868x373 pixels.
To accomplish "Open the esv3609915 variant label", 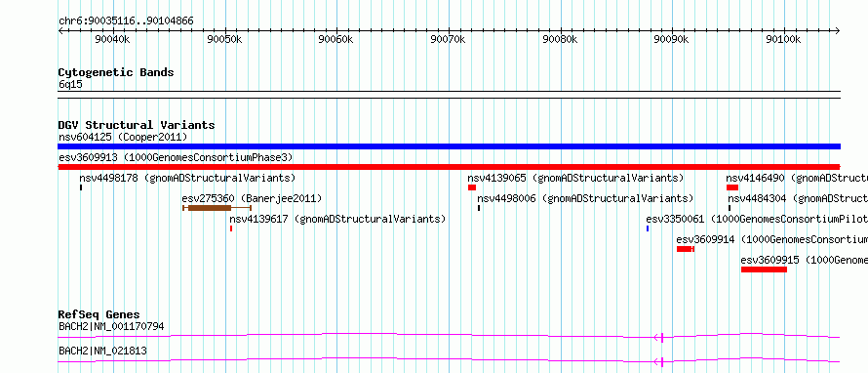I will pyautogui.click(x=805, y=260).
